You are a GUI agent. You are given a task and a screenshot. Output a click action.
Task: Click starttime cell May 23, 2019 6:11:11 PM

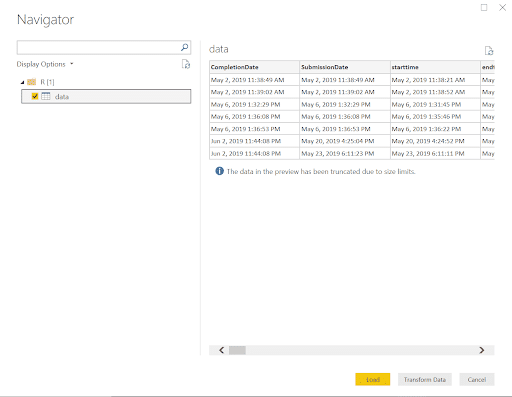(x=435, y=153)
